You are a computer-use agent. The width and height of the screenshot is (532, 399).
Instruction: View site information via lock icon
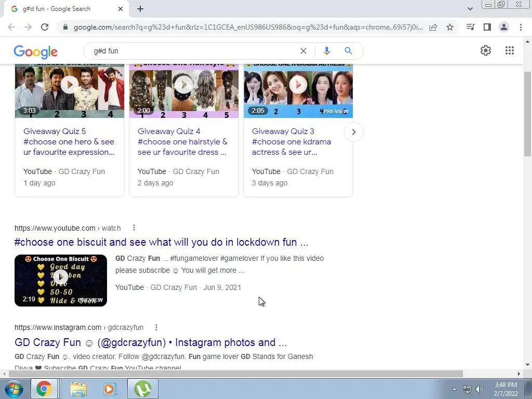65,27
